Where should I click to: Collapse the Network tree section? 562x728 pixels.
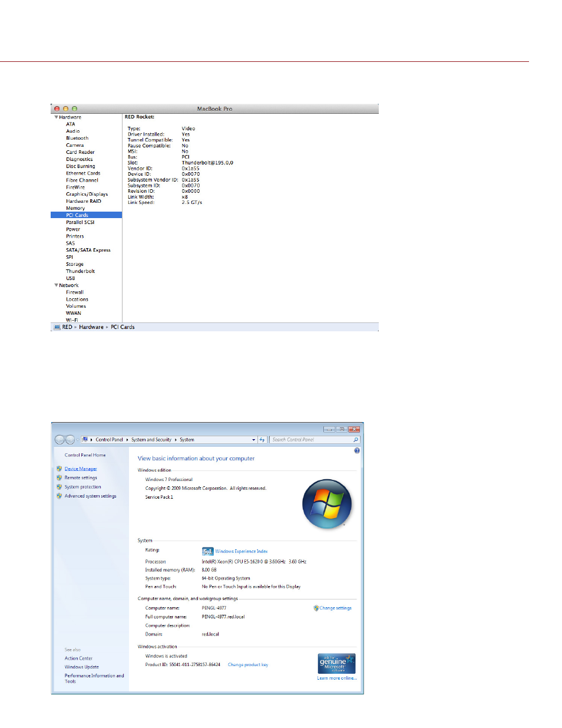pos(56,285)
